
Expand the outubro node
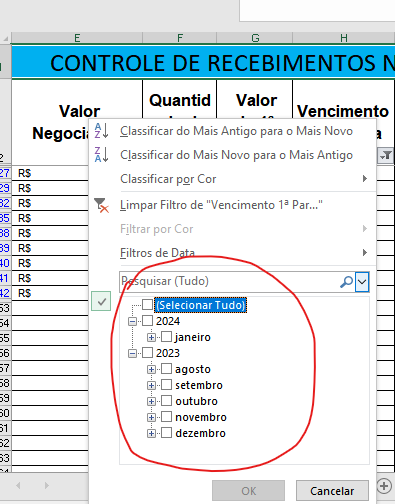tap(151, 401)
